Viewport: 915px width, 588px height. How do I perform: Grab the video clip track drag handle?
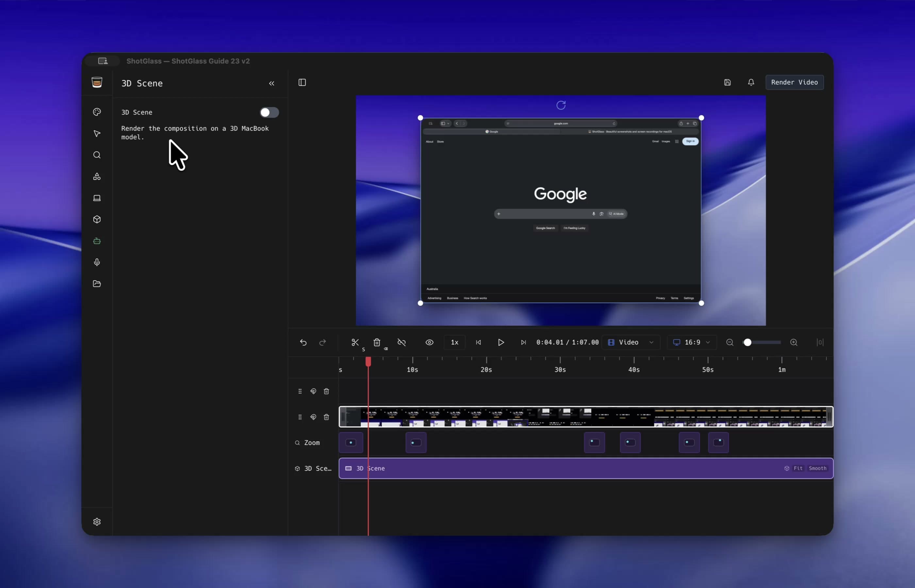pos(300,417)
